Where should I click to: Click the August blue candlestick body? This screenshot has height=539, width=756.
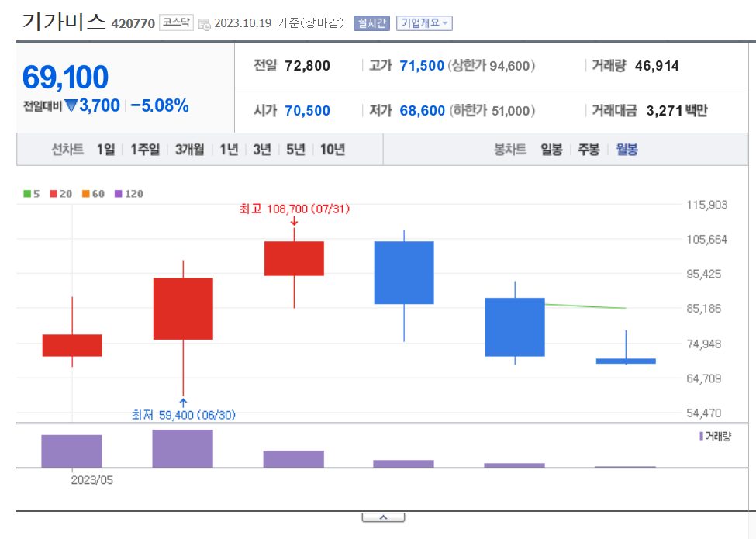pos(404,272)
